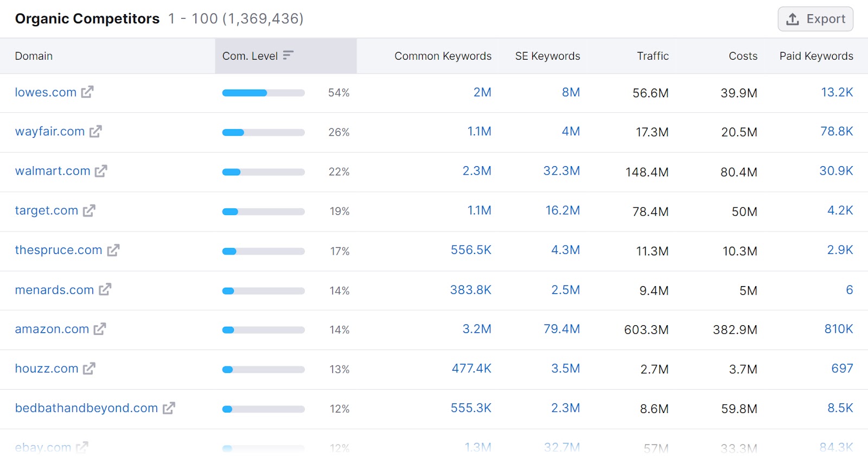Open walmart.com external link icon

[101, 171]
